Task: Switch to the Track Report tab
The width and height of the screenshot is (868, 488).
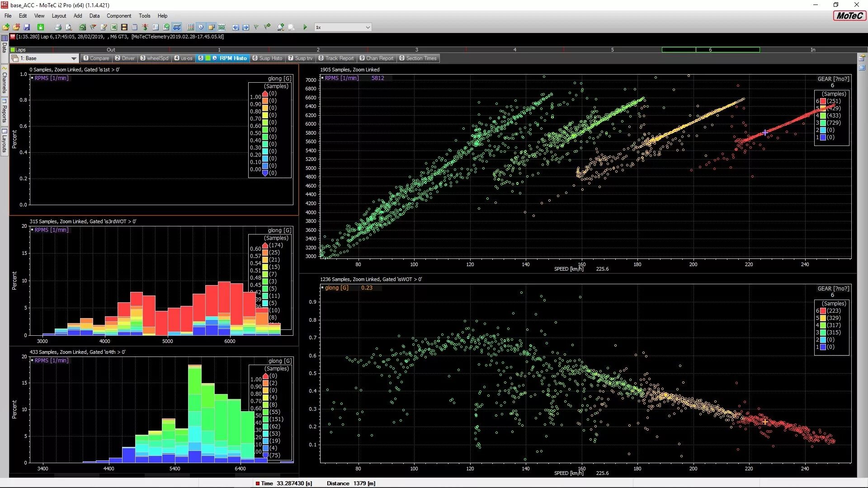Action: [x=336, y=58]
